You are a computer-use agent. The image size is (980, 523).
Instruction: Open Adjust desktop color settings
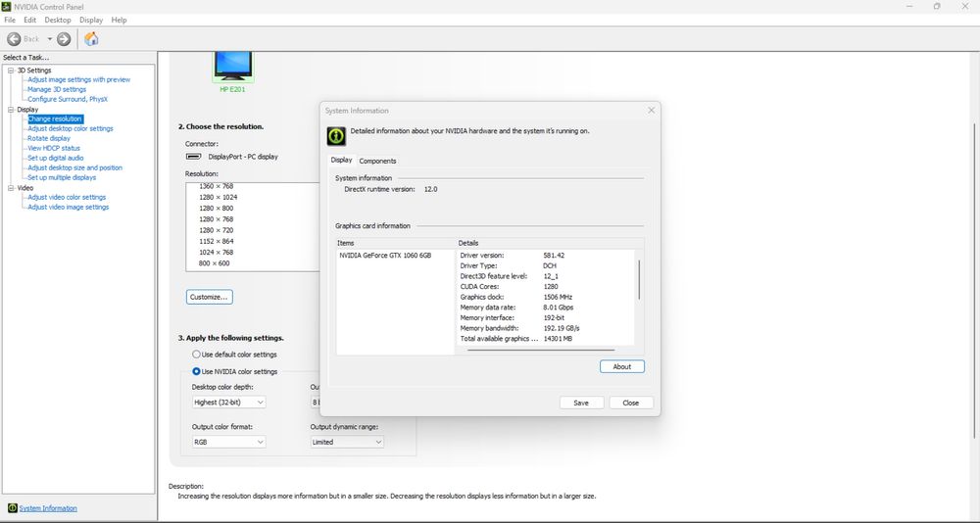(x=71, y=128)
